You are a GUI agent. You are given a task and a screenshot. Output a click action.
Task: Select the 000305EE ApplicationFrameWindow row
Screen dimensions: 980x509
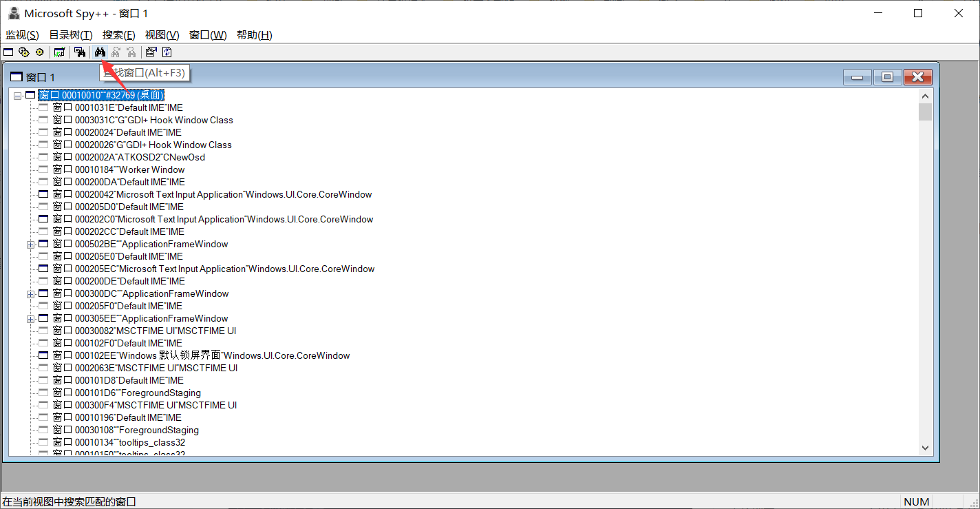140,318
